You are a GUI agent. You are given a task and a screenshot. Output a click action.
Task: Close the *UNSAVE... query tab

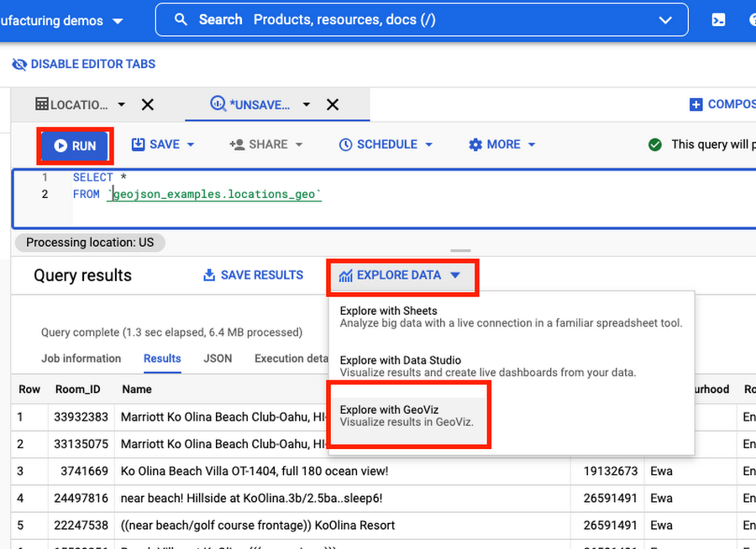333,105
